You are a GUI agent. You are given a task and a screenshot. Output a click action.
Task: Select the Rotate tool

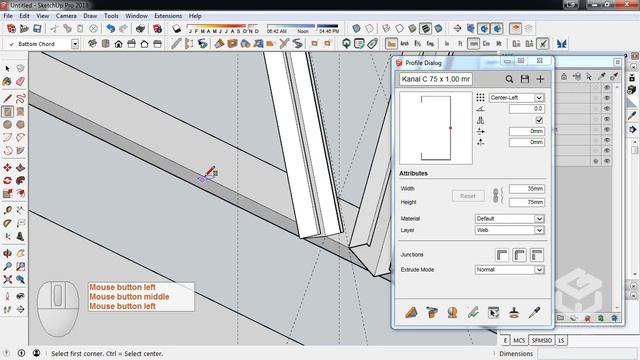coord(7,180)
